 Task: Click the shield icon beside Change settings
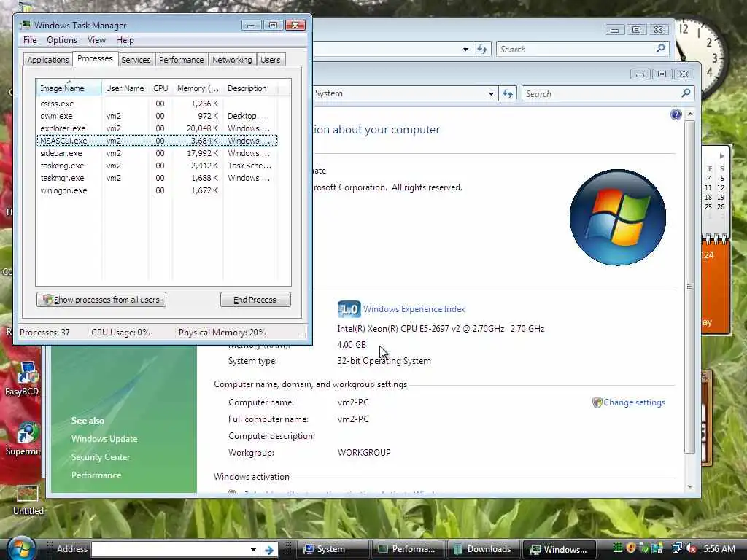tap(597, 402)
